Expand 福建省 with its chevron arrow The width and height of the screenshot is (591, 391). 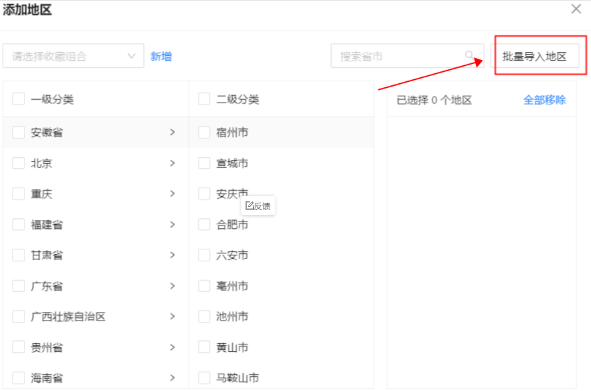[172, 225]
